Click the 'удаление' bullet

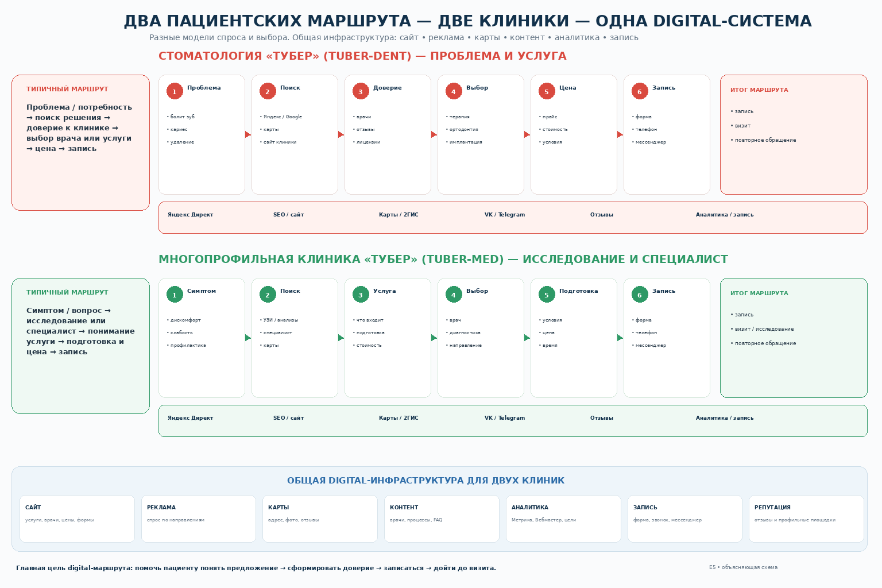pyautogui.click(x=180, y=142)
